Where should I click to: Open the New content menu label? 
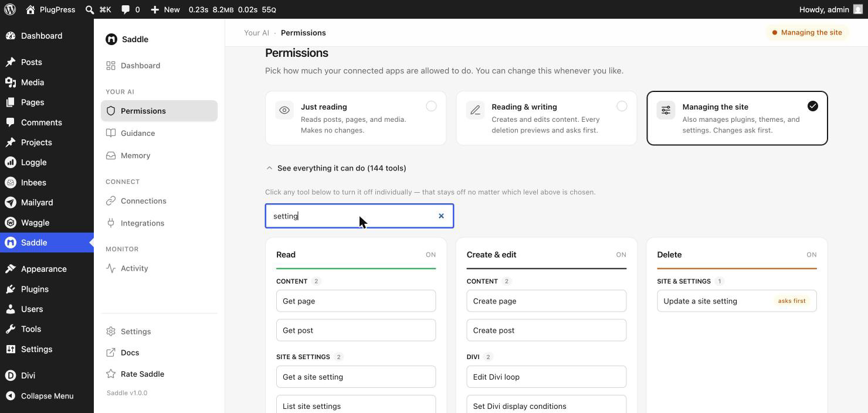(x=172, y=9)
